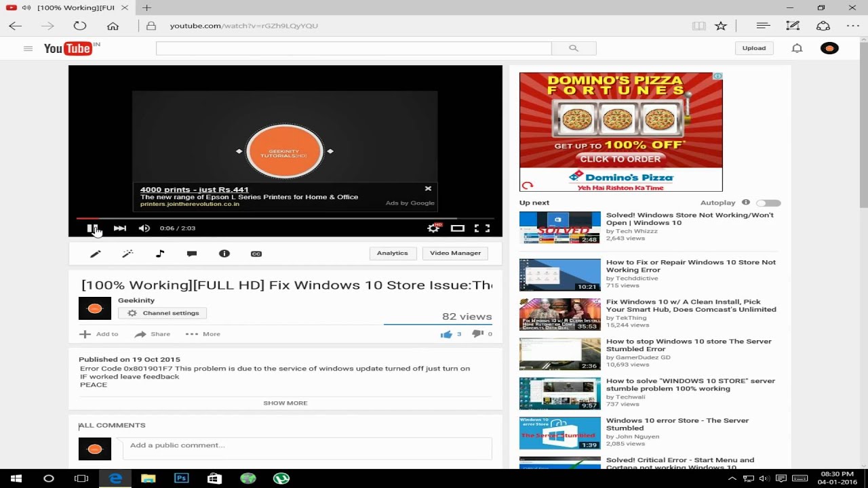Open the Upload page
Viewport: 868px width, 488px height.
[x=754, y=48]
